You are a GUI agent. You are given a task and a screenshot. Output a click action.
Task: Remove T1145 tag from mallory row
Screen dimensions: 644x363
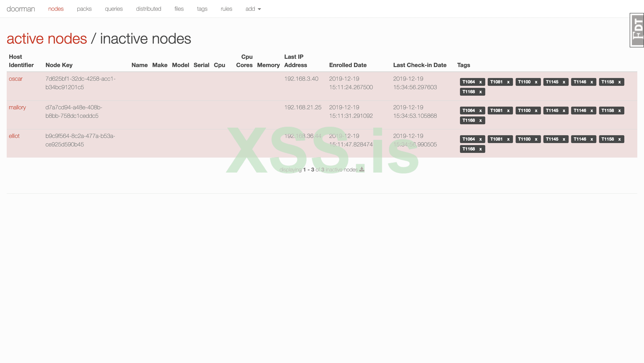[563, 111]
